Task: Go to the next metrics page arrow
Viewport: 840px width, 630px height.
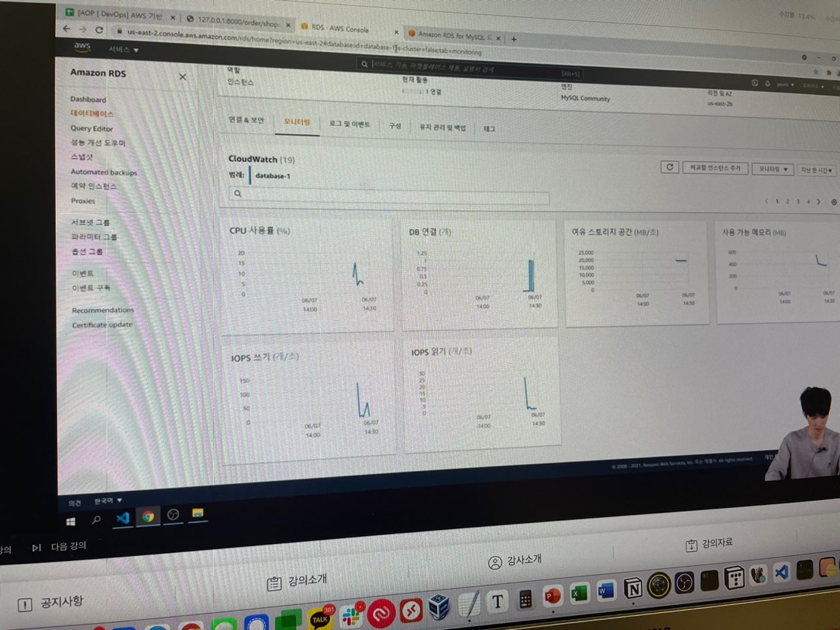Action: (x=818, y=201)
